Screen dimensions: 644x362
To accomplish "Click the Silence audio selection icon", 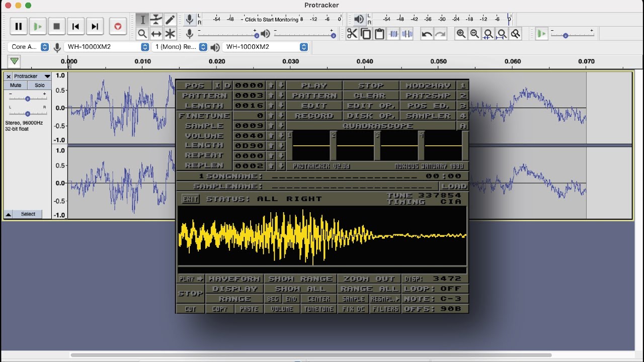I will [x=407, y=34].
